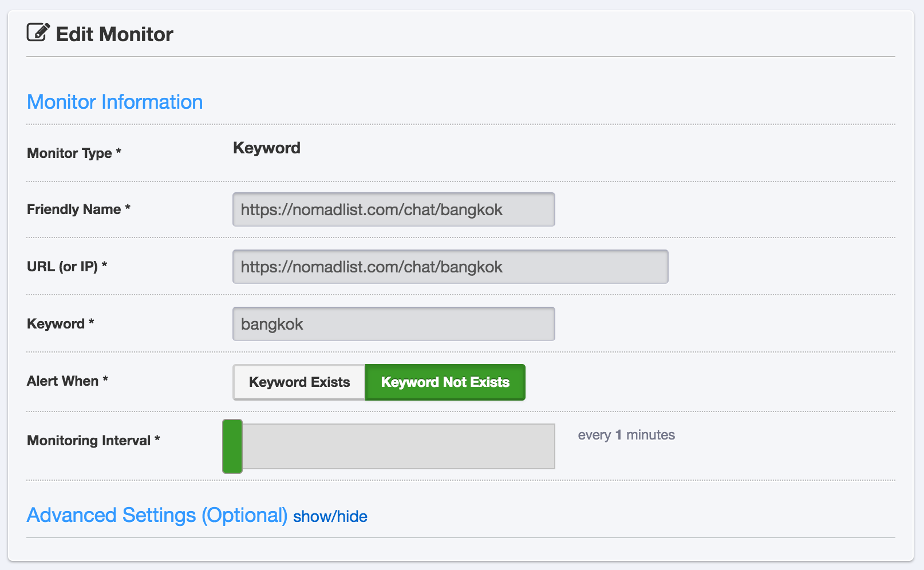Click the Keyword field label
This screenshot has height=570, width=924.
coord(60,324)
